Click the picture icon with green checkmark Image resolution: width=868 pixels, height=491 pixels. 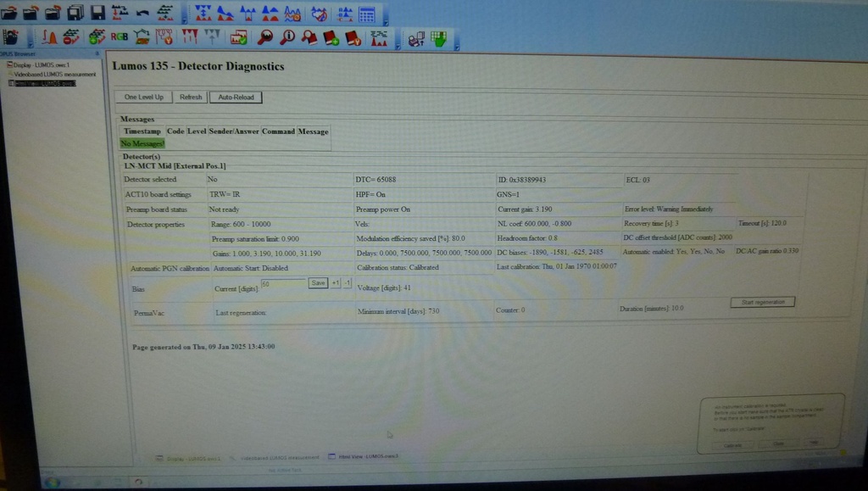pyautogui.click(x=238, y=37)
